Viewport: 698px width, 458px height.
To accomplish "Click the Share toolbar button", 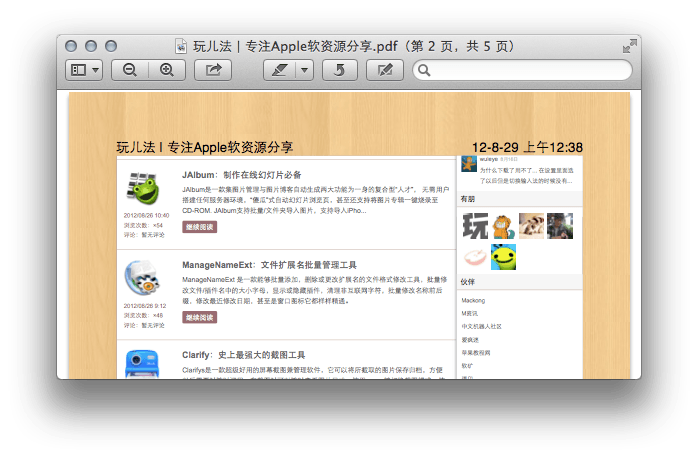I will click(213, 70).
